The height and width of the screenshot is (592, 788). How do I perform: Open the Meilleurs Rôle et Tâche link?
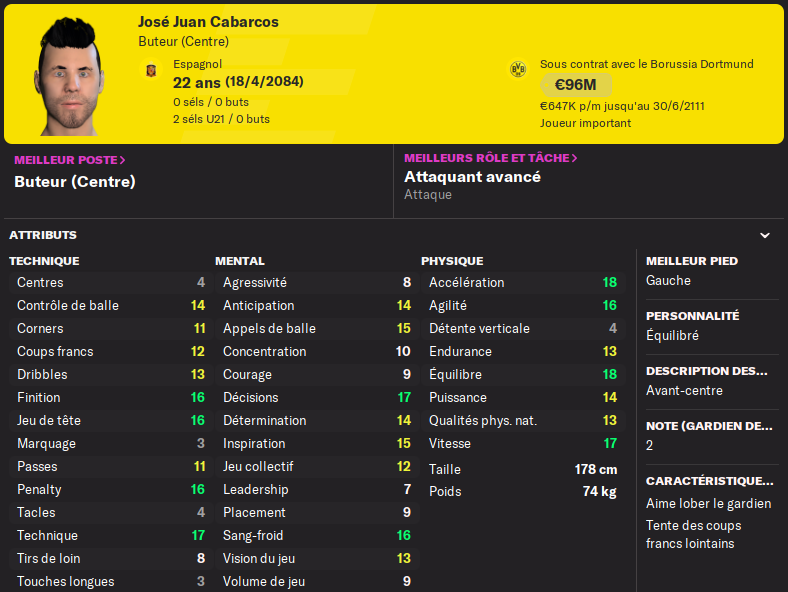point(490,158)
